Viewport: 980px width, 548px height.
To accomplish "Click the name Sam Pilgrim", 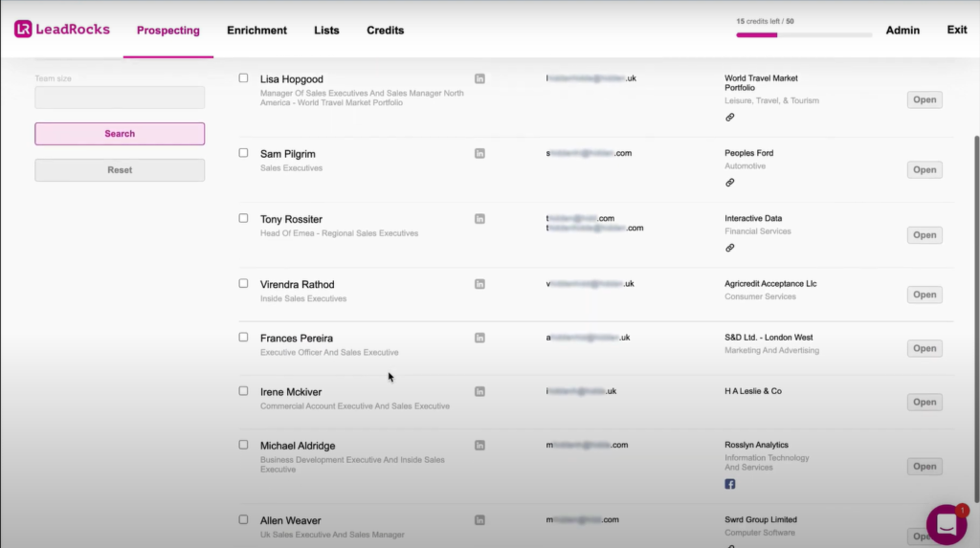I will [287, 154].
